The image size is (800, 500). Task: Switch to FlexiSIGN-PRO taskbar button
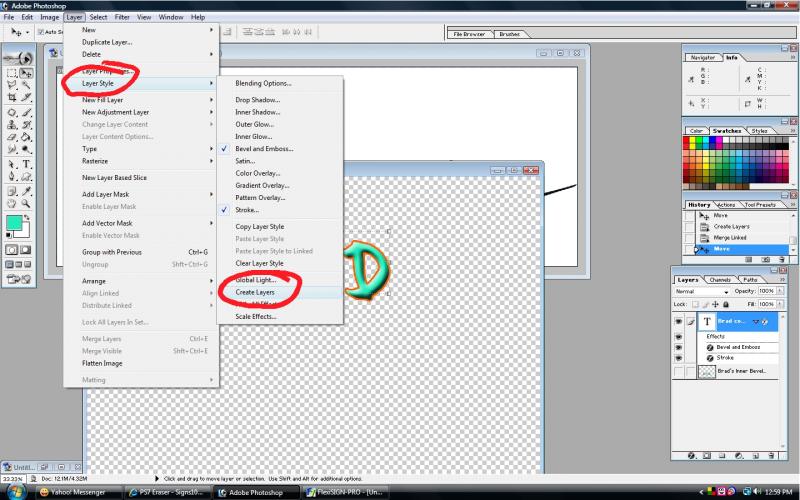[345, 492]
